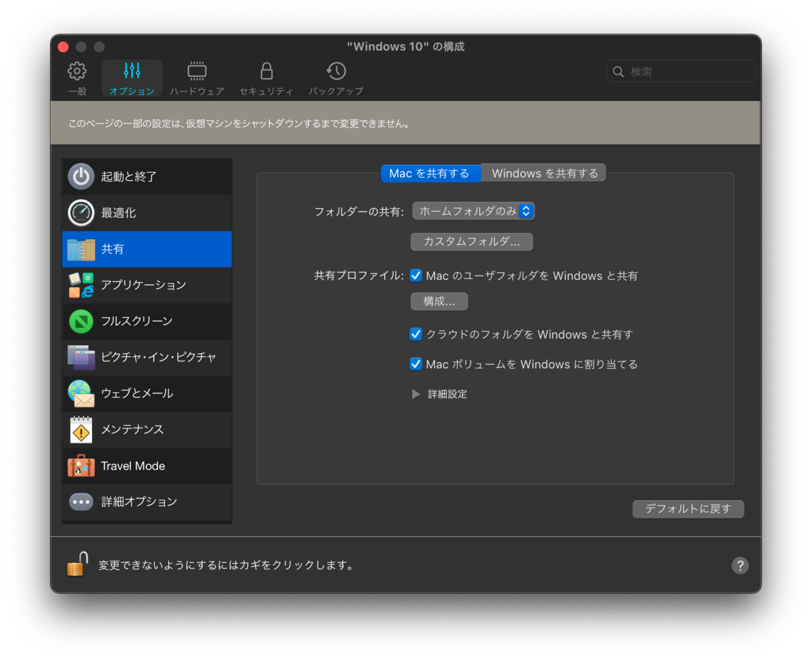Click the shutdown warning banner message
The height and width of the screenshot is (660, 812).
pos(239,124)
